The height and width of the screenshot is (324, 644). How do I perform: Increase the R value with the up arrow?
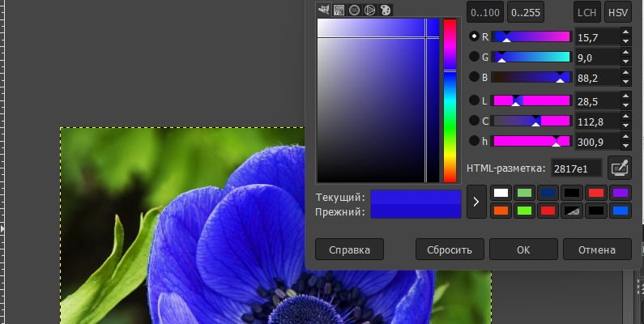pos(625,32)
